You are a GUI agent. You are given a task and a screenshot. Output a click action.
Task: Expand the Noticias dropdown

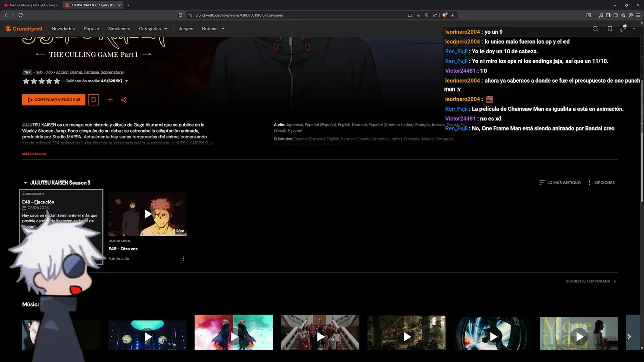(213, 29)
